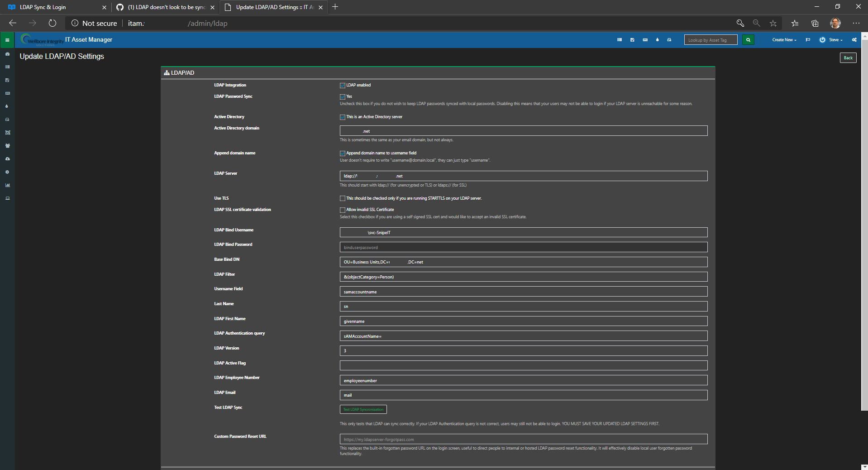
Task: Add this page to browser favorites
Action: (773, 23)
